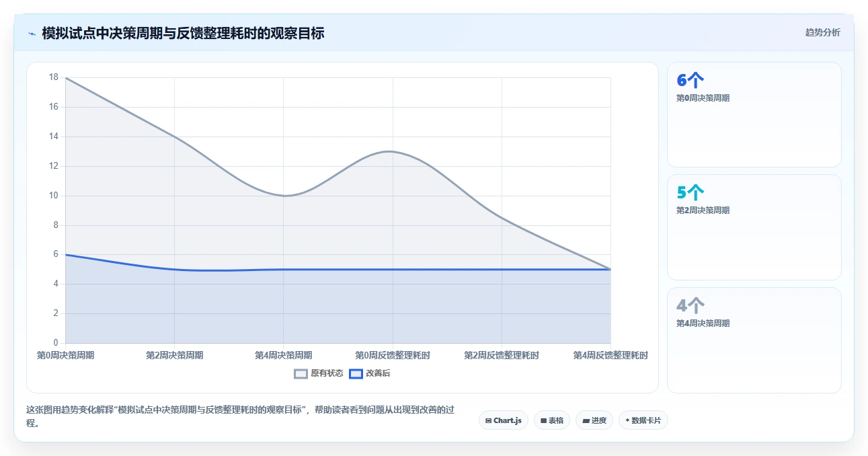Click the 4个 value card
The width and height of the screenshot is (868, 456).
[x=754, y=340]
